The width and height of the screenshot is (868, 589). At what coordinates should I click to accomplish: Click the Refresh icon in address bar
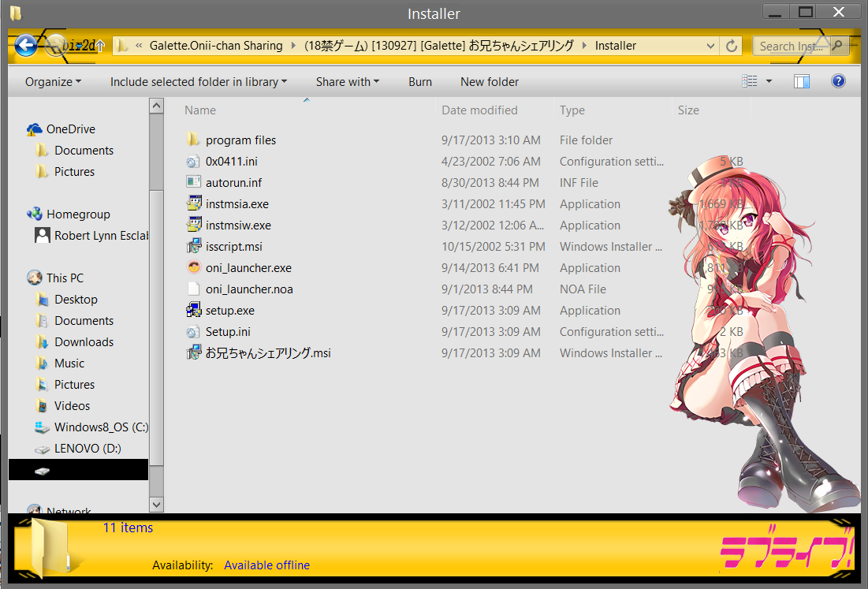[732, 46]
